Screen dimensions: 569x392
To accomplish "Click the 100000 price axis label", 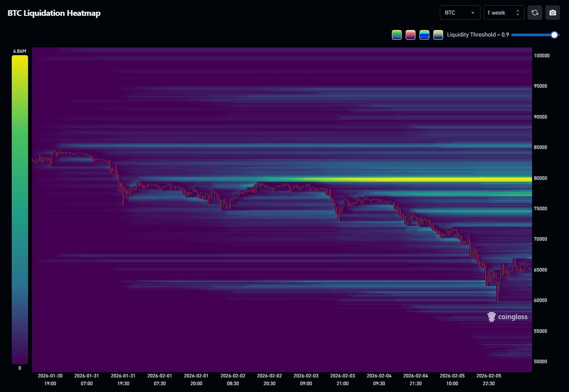I will (541, 56).
